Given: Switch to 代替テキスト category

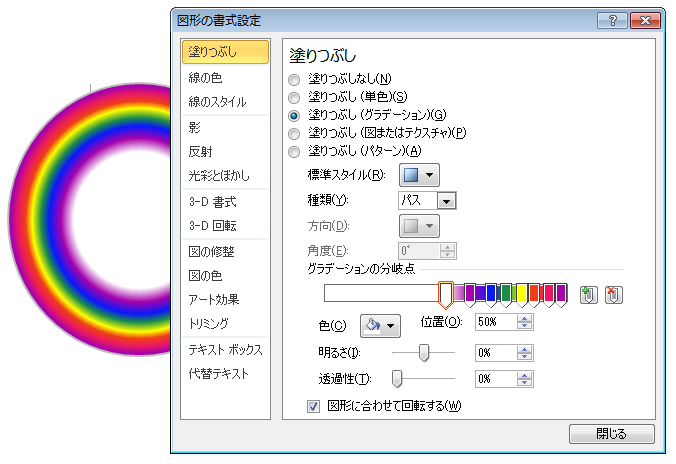Looking at the screenshot, I should coord(225,374).
